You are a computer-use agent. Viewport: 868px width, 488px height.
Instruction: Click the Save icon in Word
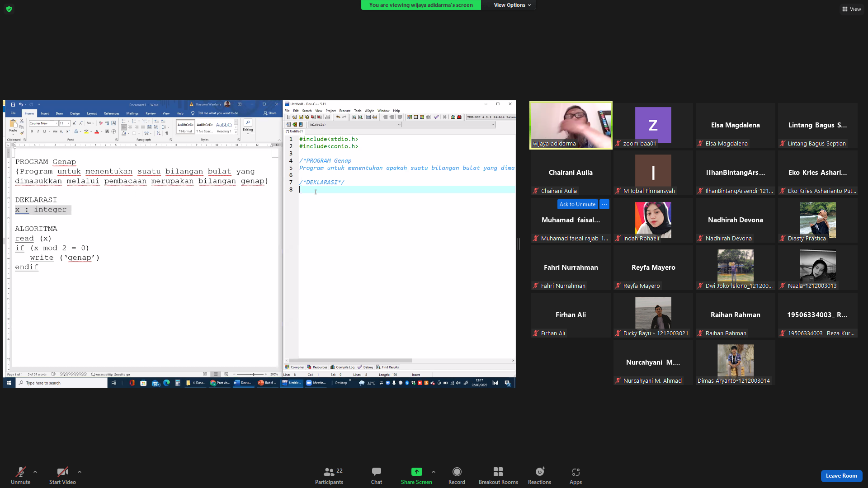pyautogui.click(x=13, y=104)
